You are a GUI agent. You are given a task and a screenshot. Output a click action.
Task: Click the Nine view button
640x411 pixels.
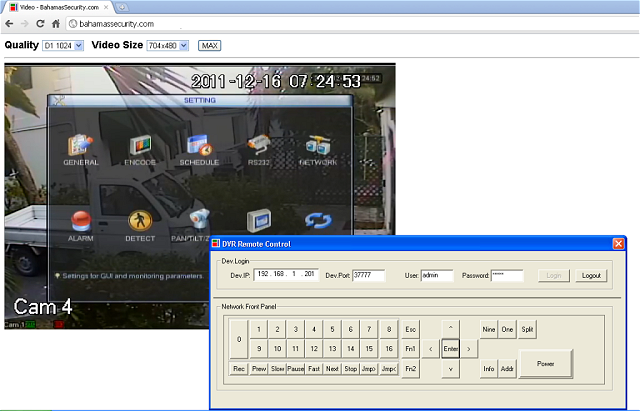click(489, 329)
